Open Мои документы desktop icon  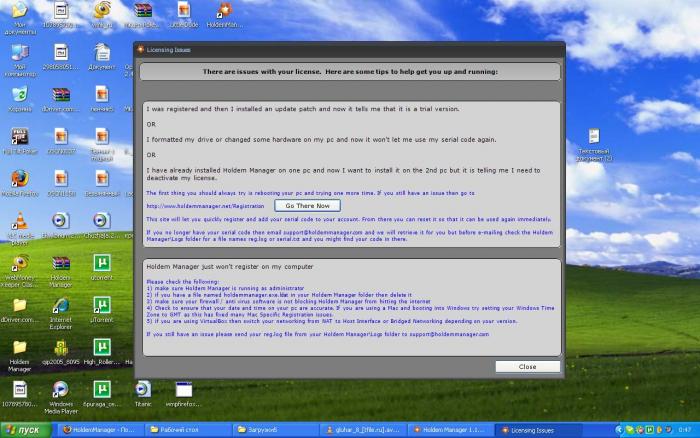[20, 18]
